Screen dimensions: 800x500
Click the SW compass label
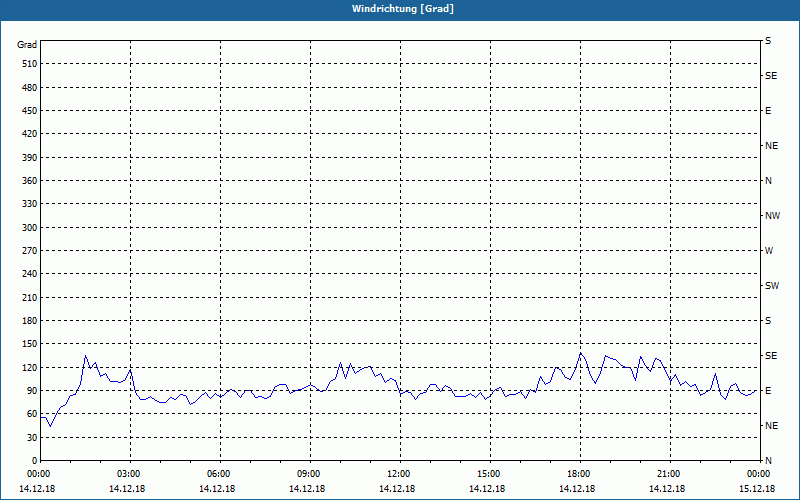tap(772, 286)
